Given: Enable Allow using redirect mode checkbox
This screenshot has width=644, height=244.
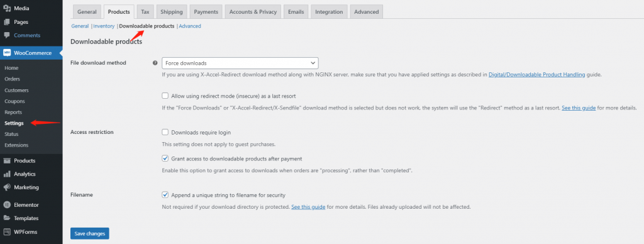Looking at the screenshot, I should tap(165, 96).
